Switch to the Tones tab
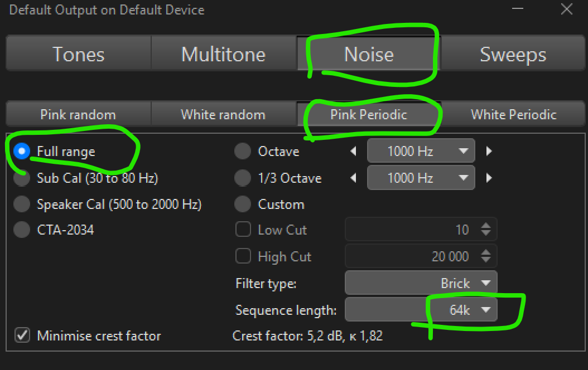The width and height of the screenshot is (588, 370). 78,54
